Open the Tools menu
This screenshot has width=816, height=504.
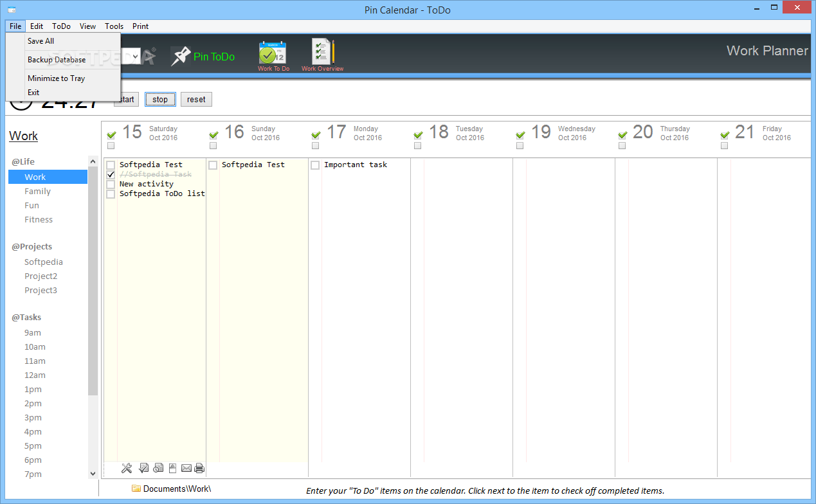point(114,26)
